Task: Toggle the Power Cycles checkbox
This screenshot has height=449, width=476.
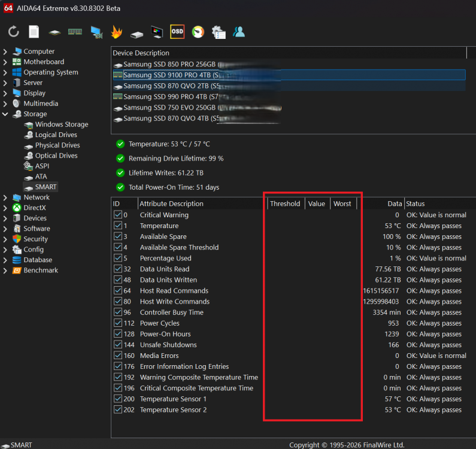Action: (x=118, y=323)
